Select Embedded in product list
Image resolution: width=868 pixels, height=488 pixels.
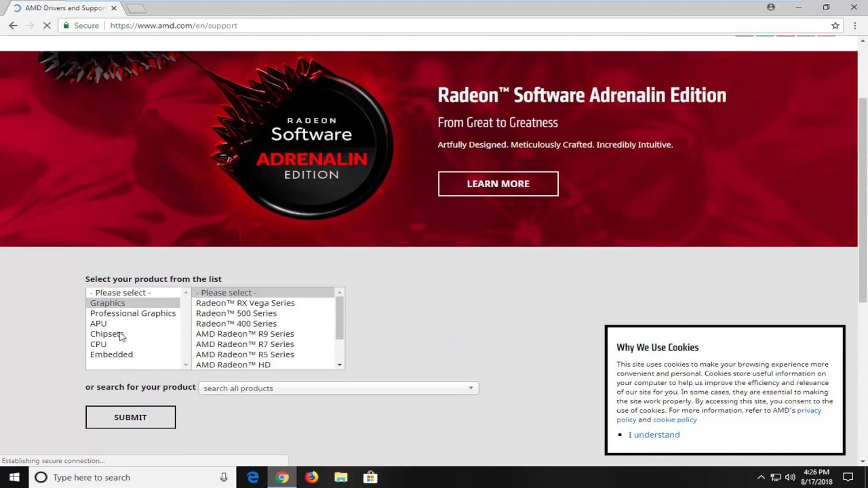pos(134,354)
